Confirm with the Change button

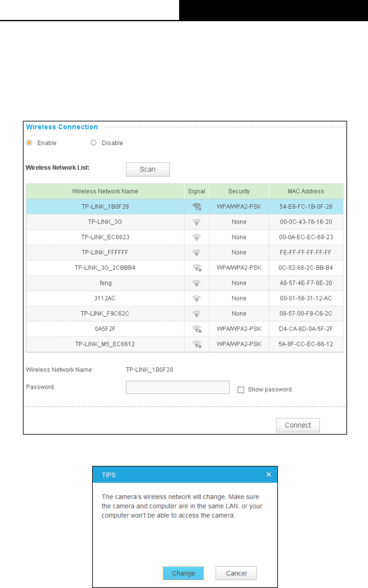[183, 573]
